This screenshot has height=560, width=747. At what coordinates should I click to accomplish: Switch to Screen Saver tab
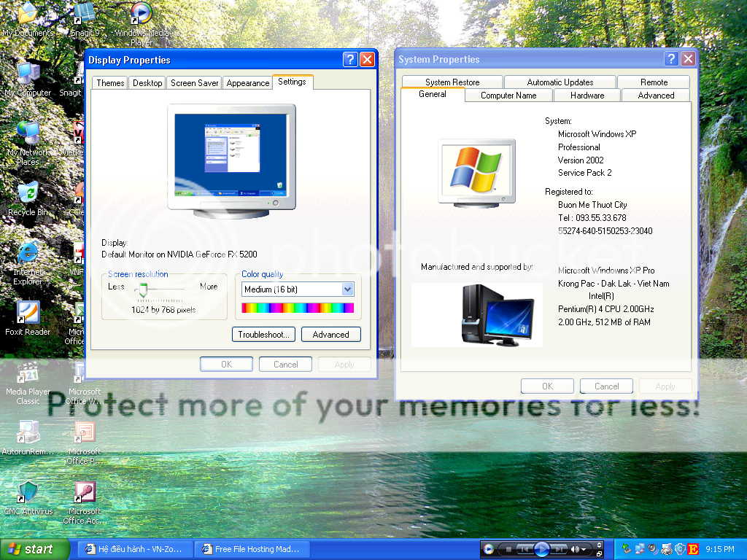[194, 83]
